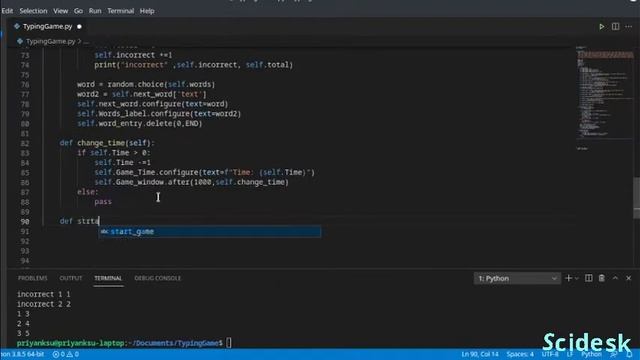Click line number 82 in the gutter
Screen dimensions: 640x360
(25, 143)
